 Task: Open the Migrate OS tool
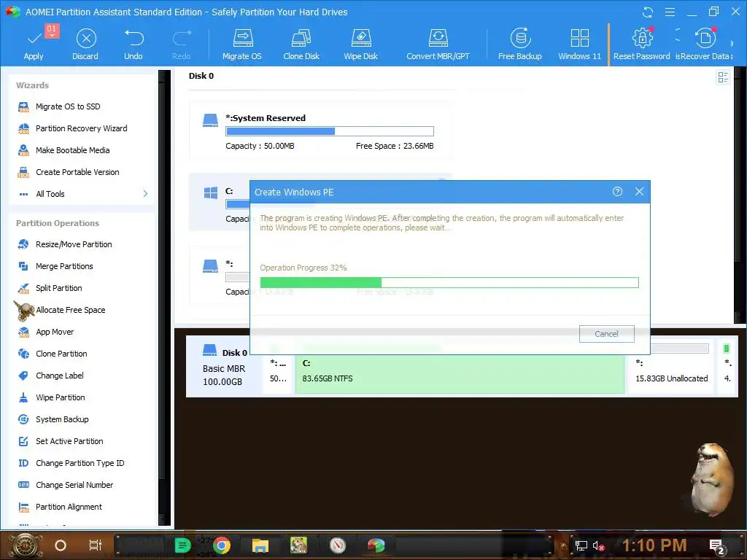[x=242, y=44]
